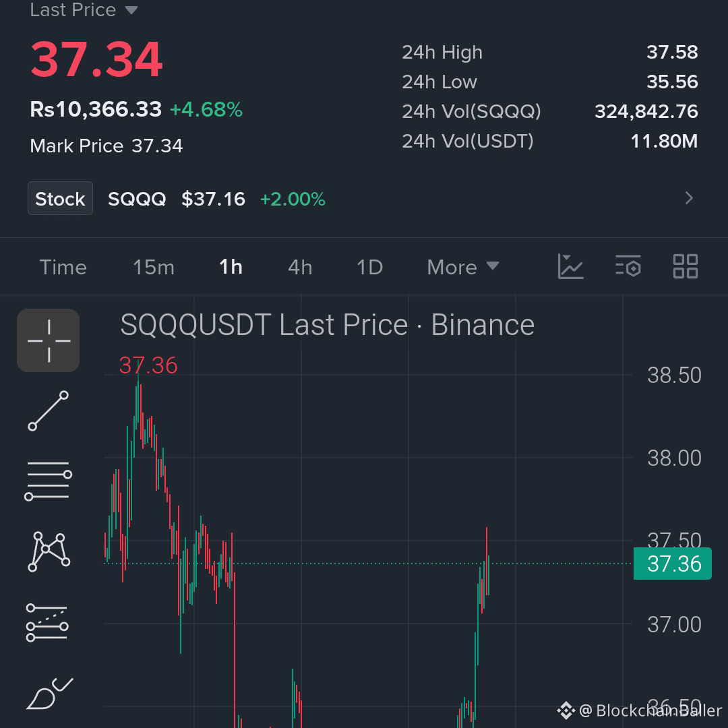Open the chart indicators icon
Viewport: 728px width, 728px height.
571,266
